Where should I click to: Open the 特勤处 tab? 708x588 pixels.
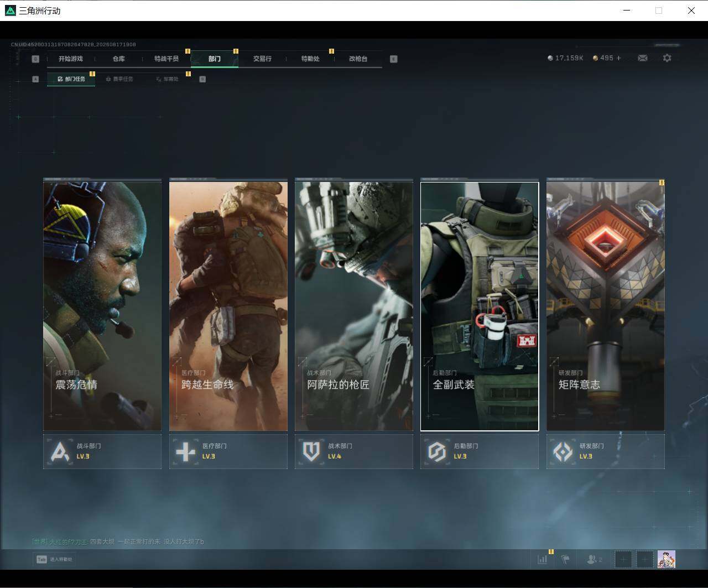click(310, 59)
